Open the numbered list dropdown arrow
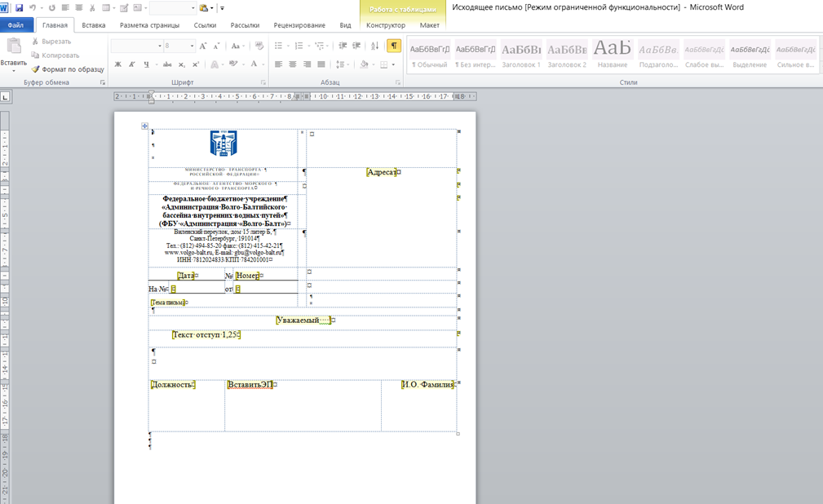Image resolution: width=823 pixels, height=504 pixels. click(x=308, y=46)
